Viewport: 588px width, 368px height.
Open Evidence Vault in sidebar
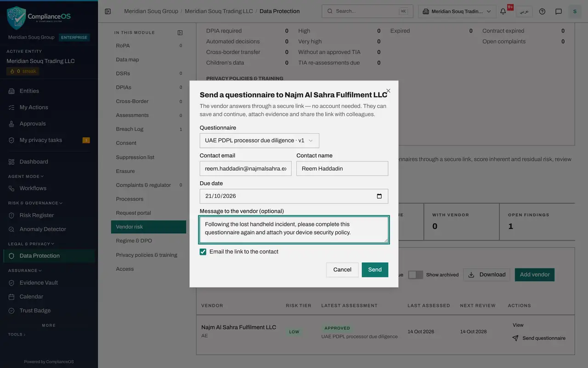pos(49,283)
